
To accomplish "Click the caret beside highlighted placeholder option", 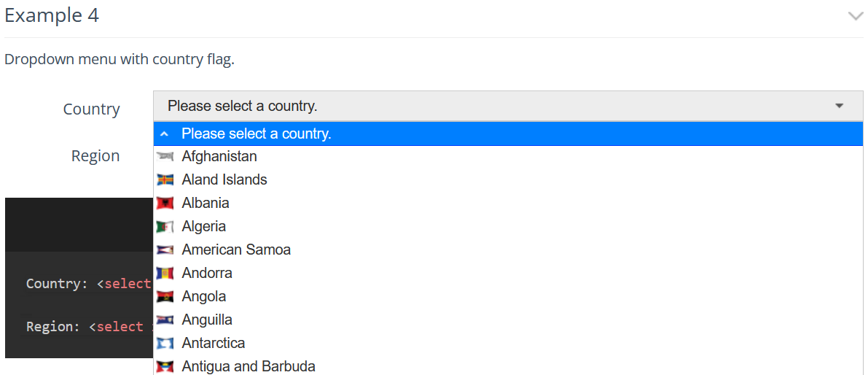I will (x=165, y=134).
